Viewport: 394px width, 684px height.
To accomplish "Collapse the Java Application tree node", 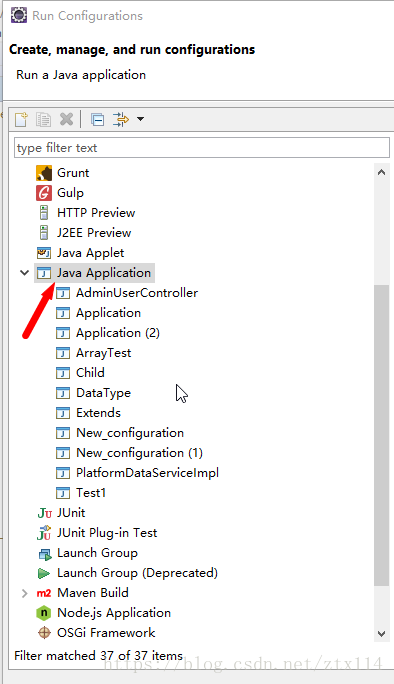I will pos(24,273).
